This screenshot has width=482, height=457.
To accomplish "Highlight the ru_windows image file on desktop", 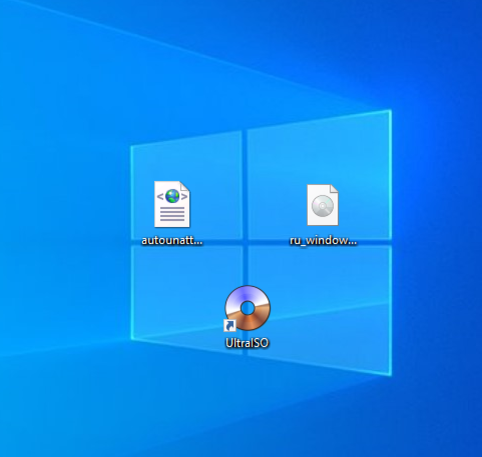I will coord(323,215).
